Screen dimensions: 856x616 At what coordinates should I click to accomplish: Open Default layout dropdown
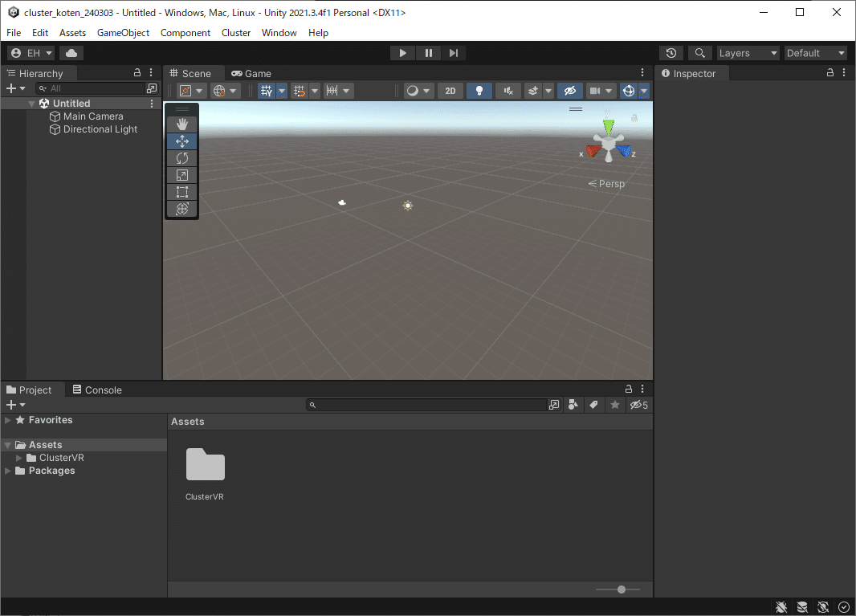point(816,53)
